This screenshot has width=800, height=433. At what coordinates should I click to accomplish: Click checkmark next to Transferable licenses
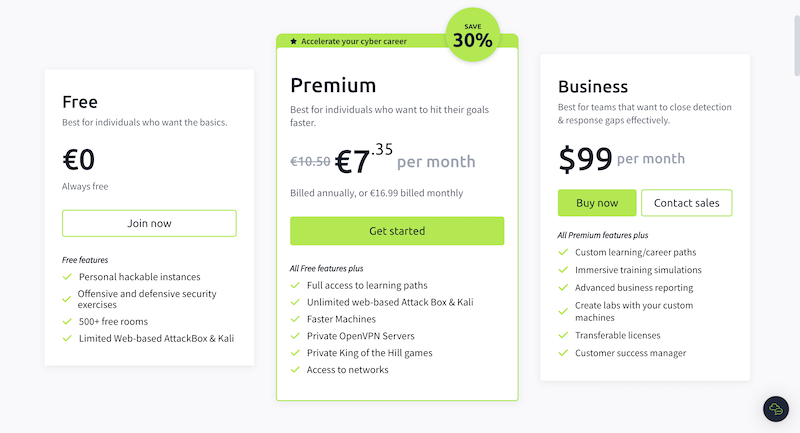pos(563,335)
